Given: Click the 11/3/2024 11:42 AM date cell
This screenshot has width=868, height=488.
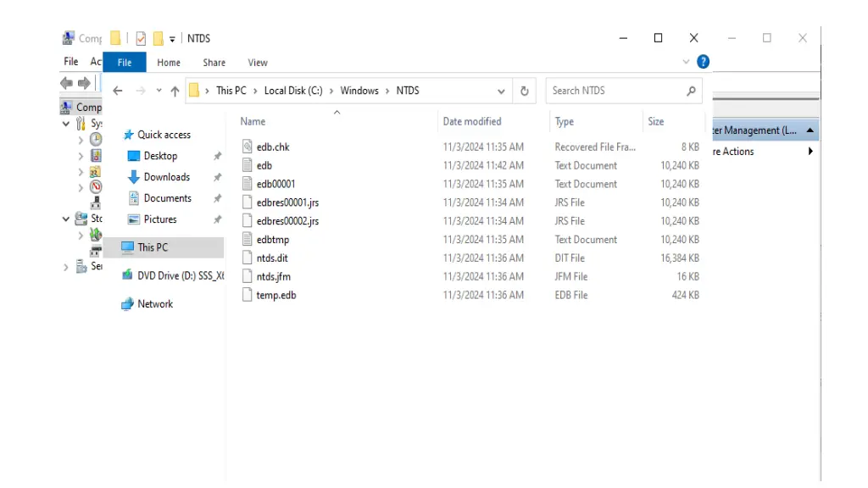Looking at the screenshot, I should tap(483, 165).
